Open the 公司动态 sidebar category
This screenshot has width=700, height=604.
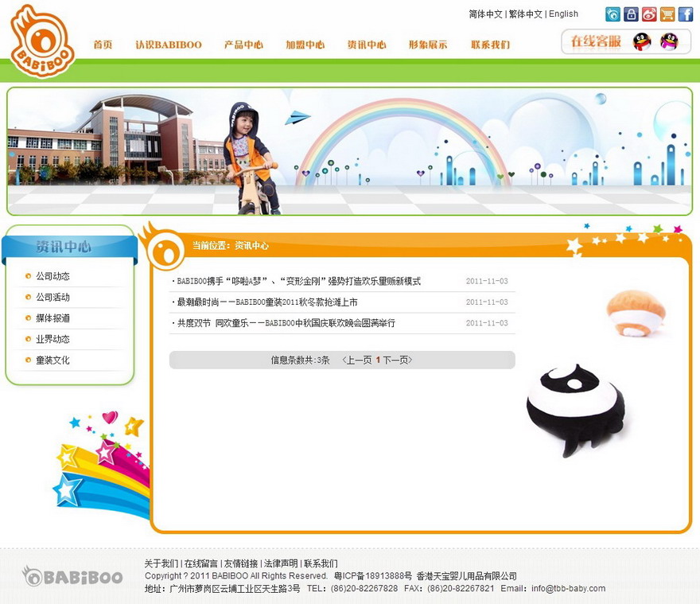(52, 276)
